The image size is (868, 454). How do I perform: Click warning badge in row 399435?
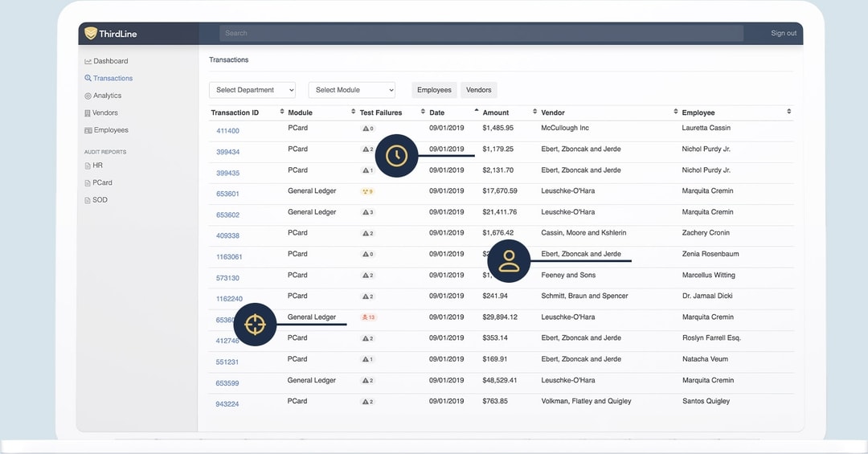368,170
